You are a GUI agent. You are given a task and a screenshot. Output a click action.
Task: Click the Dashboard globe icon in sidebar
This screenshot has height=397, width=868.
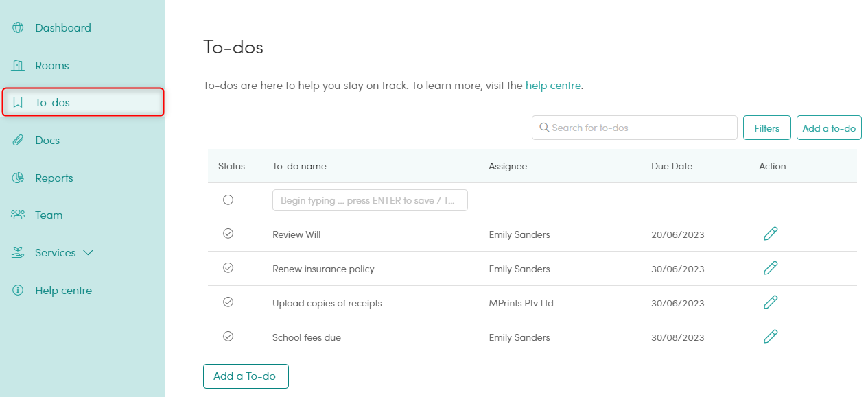point(18,28)
